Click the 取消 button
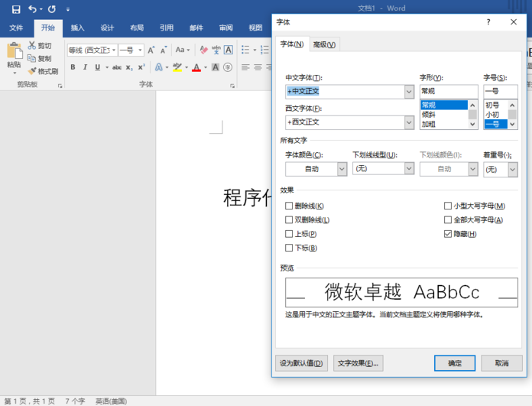 pyautogui.click(x=501, y=363)
